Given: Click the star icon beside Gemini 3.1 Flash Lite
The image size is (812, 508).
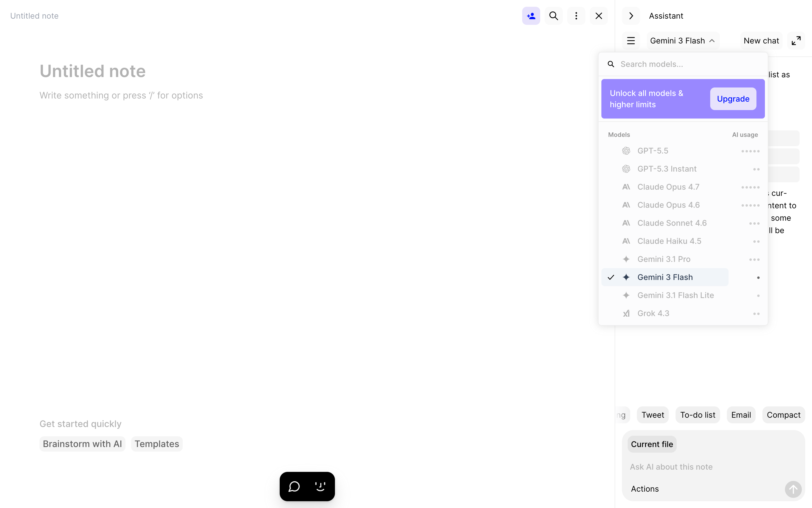Looking at the screenshot, I should [x=626, y=295].
